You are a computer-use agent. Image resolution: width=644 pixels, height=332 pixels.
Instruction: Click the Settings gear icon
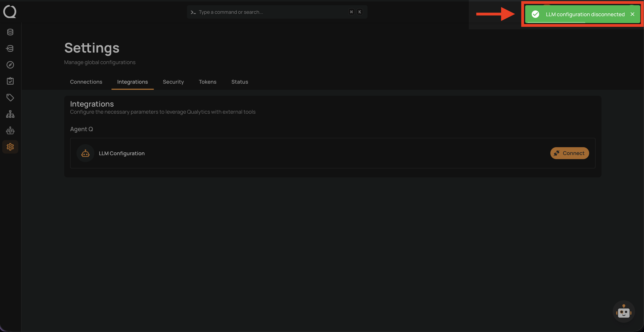tap(10, 147)
